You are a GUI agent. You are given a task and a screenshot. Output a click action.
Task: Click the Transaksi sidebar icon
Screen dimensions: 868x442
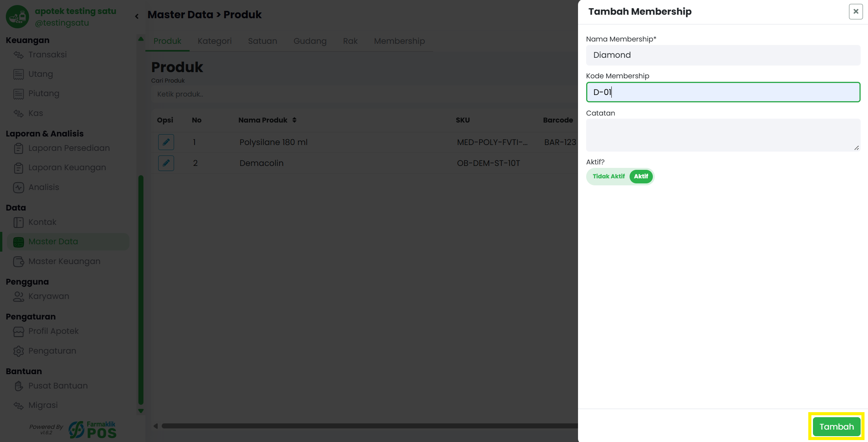pyautogui.click(x=18, y=55)
